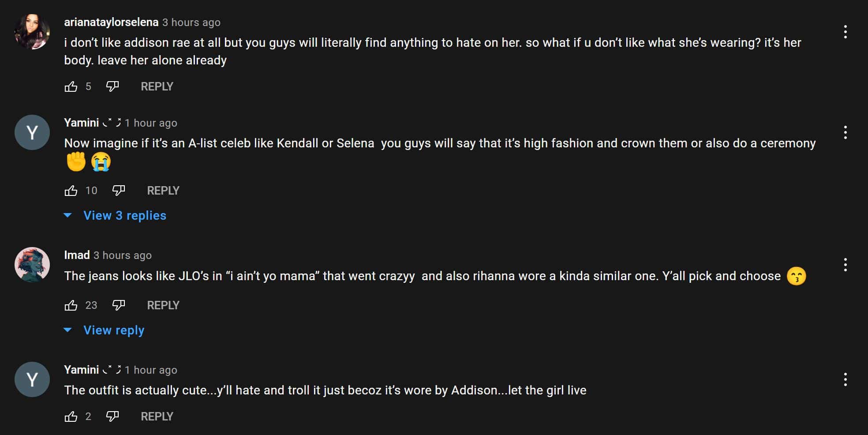Open options menu for Yamini's A-list comment
Viewport: 868px width, 435px height.
tap(845, 132)
